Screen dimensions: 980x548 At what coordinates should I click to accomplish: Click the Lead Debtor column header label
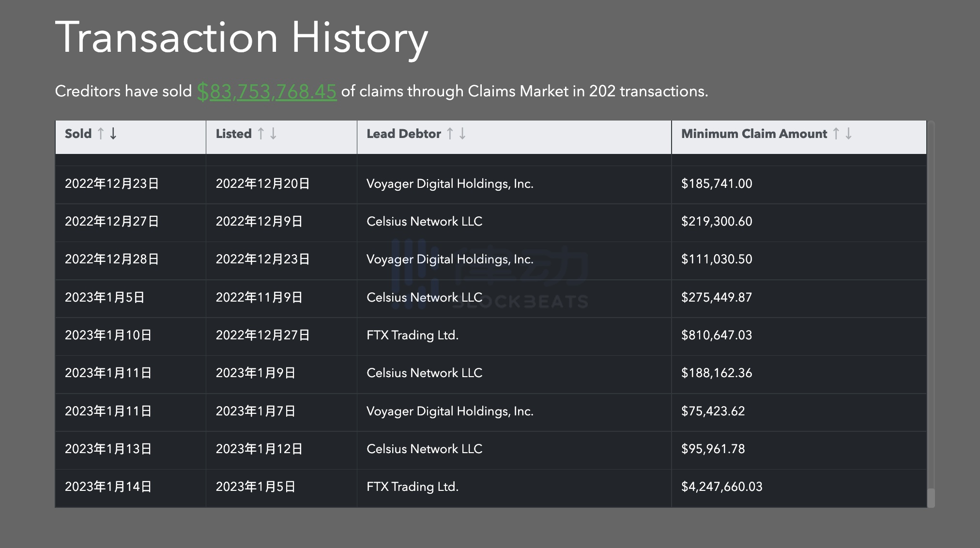coord(404,134)
